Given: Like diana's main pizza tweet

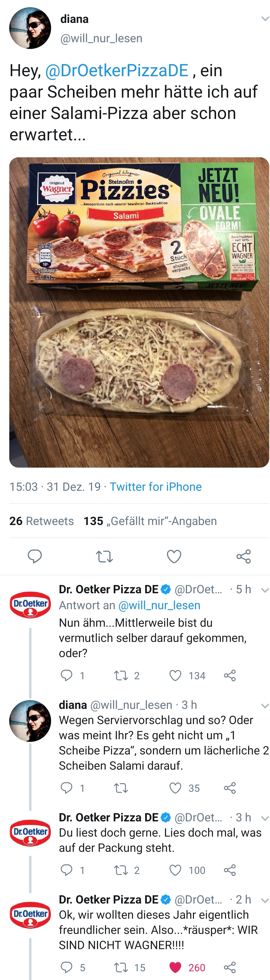Looking at the screenshot, I should pyautogui.click(x=174, y=557).
